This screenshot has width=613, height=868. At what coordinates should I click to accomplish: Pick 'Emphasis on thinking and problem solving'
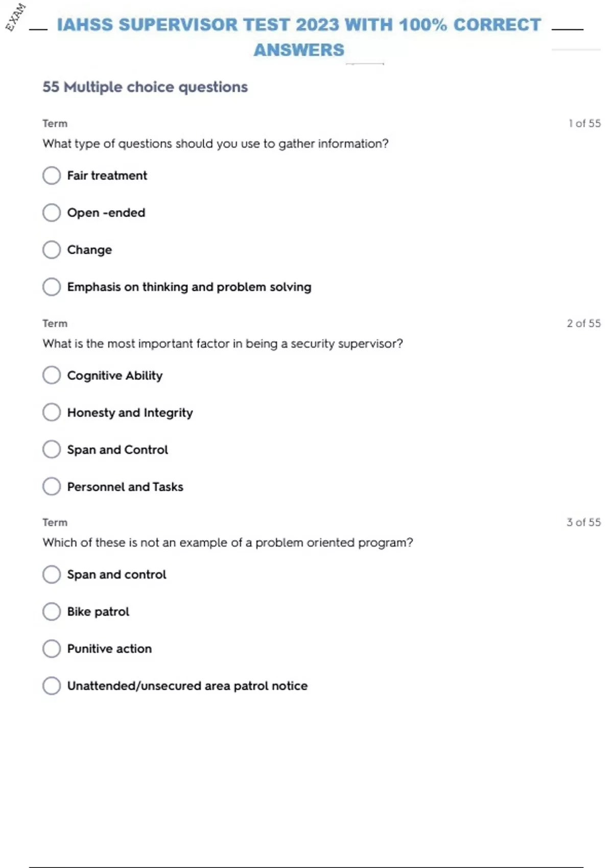point(52,287)
